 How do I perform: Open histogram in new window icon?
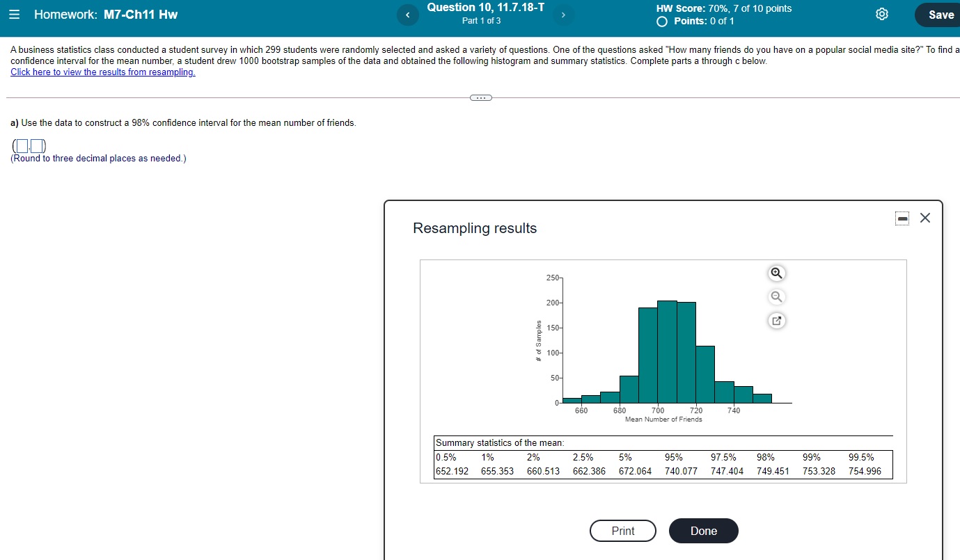777,321
